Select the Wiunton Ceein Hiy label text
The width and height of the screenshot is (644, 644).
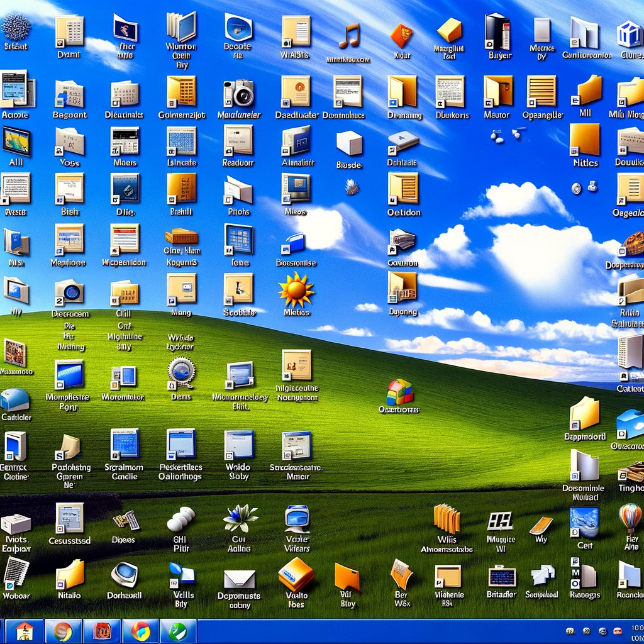(x=181, y=56)
